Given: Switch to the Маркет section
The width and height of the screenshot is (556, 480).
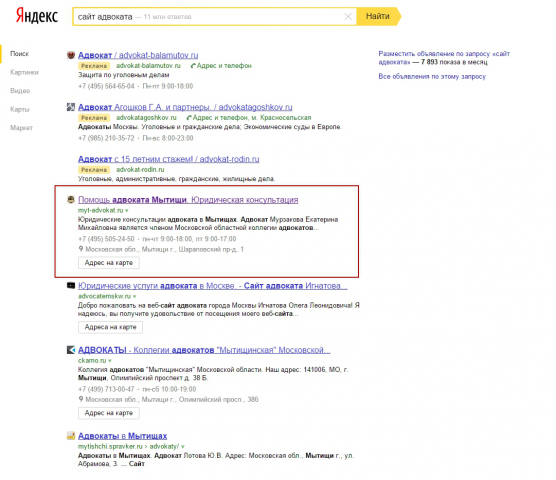Looking at the screenshot, I should (x=21, y=128).
